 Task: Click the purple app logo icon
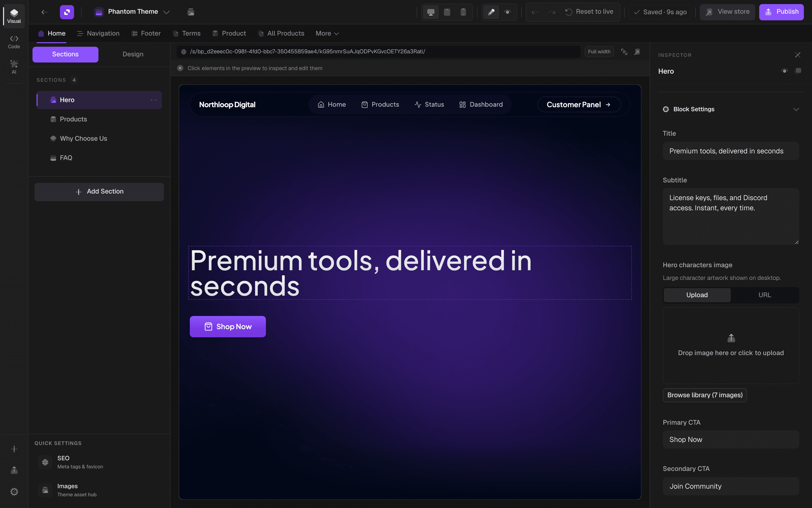(67, 12)
